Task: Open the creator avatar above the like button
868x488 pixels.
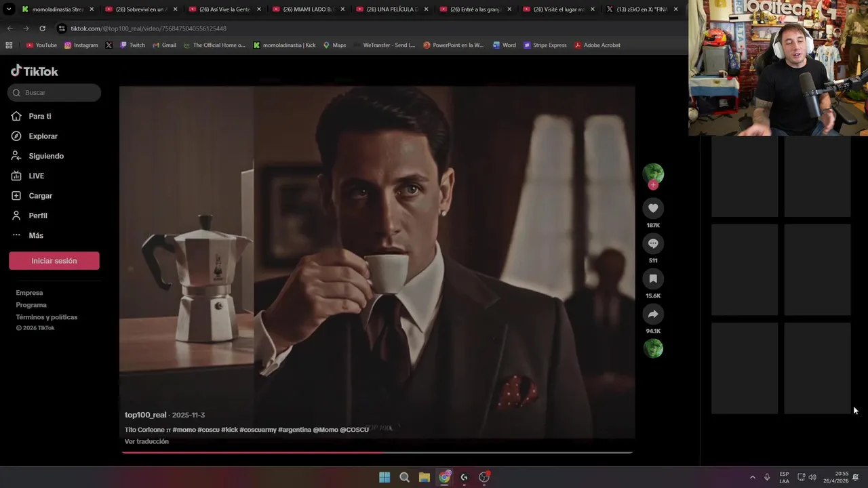Action: (653, 173)
